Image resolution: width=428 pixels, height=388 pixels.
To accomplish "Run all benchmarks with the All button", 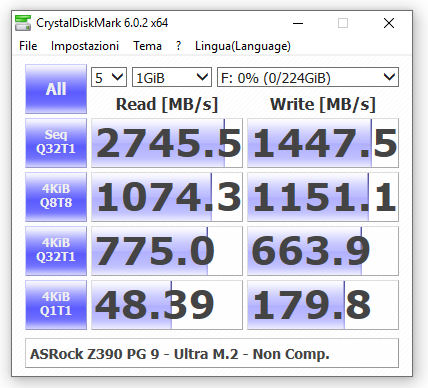I will tap(56, 89).
